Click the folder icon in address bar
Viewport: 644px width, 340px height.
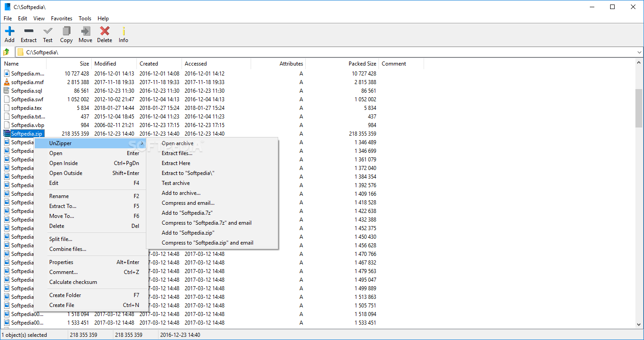click(20, 52)
